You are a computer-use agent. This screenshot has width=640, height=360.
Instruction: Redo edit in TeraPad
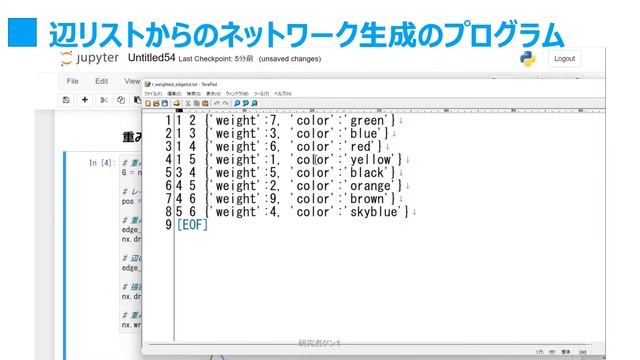(x=225, y=103)
